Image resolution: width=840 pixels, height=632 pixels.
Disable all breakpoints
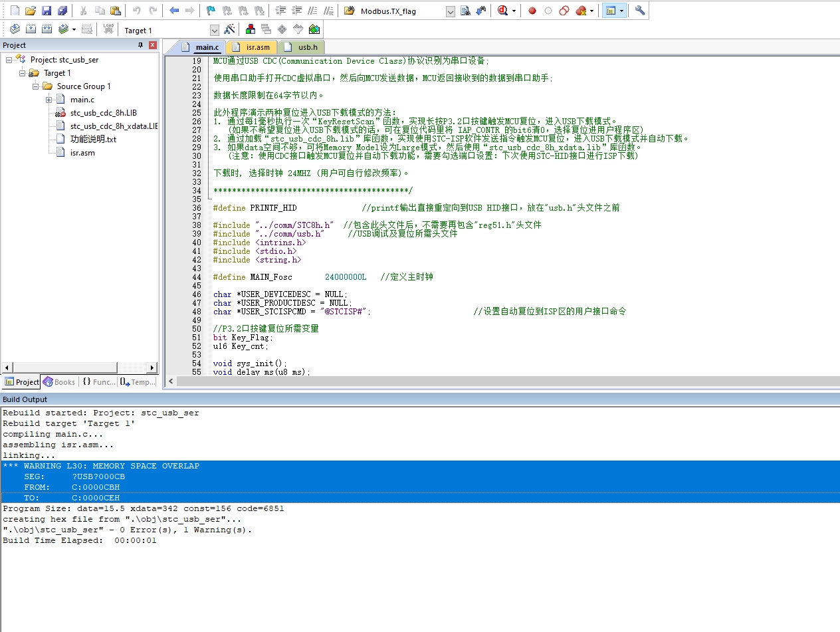[x=564, y=11]
